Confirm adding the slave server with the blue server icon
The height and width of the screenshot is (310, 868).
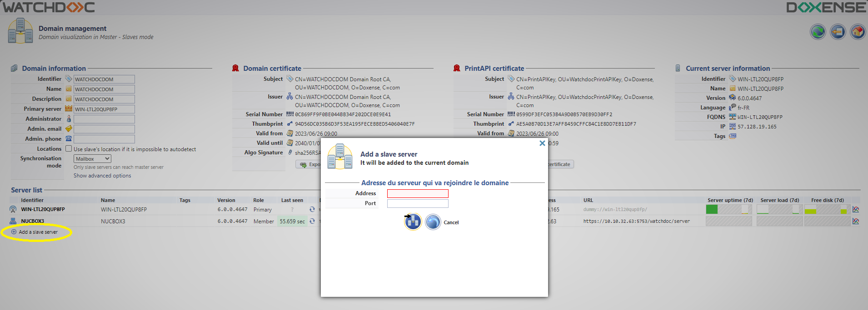[x=413, y=222]
